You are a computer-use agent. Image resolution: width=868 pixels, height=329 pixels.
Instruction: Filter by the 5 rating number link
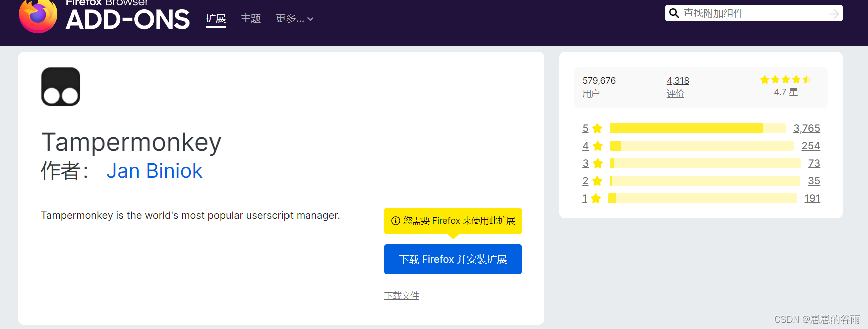pos(585,128)
